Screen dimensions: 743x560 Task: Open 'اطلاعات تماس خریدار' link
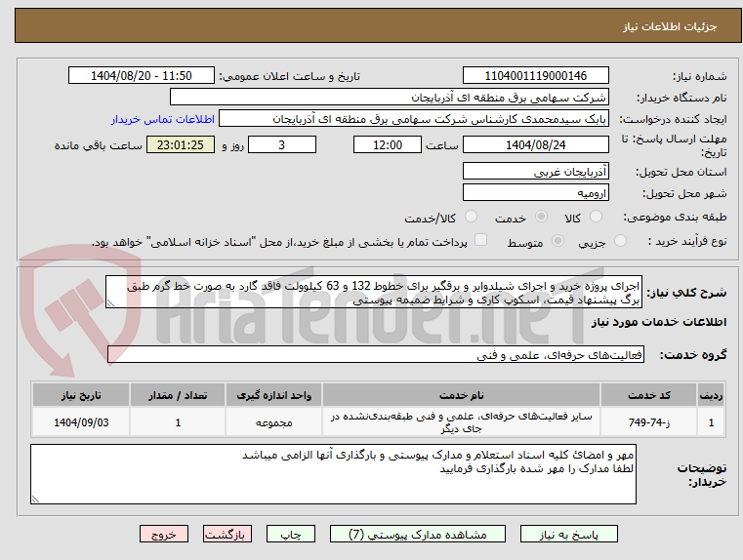click(x=163, y=119)
